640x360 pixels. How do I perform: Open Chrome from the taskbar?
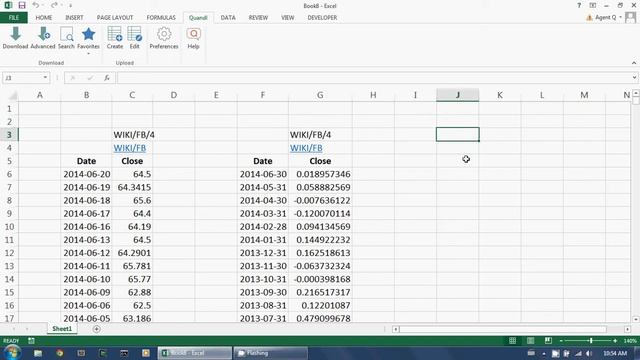pyautogui.click(x=60, y=353)
